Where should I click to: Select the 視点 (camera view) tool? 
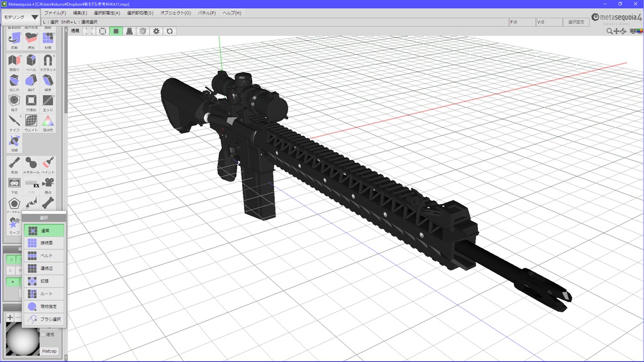[48, 185]
